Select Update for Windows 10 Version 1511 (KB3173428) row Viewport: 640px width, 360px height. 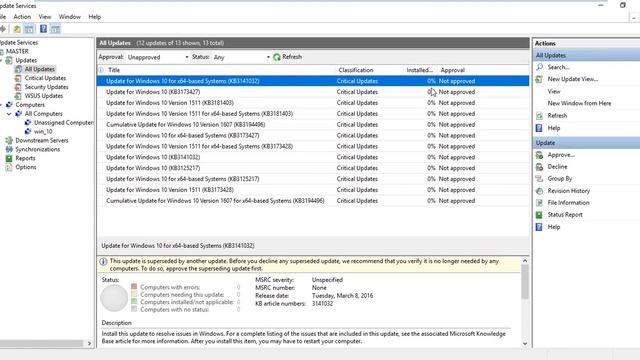[313, 190]
